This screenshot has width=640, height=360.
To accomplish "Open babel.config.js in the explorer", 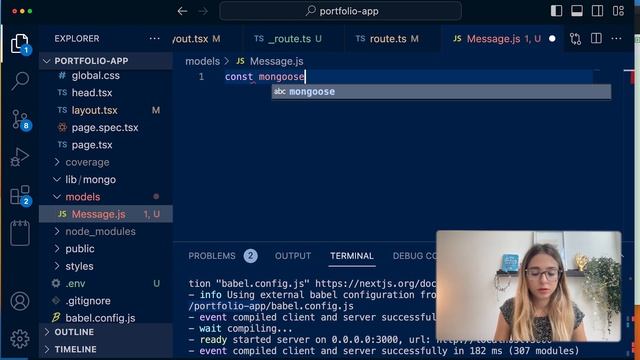I will point(106,318).
